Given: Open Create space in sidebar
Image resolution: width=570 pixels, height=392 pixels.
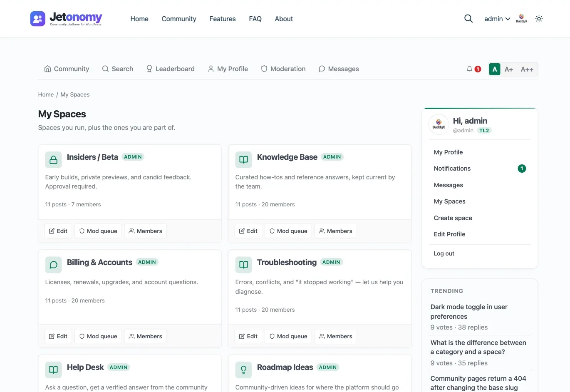Looking at the screenshot, I should click(453, 218).
